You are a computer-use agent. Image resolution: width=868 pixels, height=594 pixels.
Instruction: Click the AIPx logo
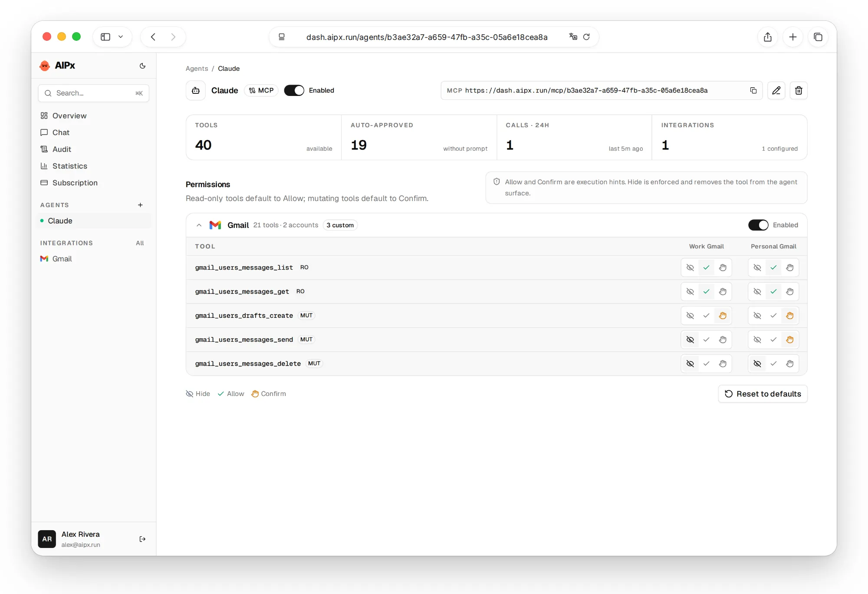(57, 66)
